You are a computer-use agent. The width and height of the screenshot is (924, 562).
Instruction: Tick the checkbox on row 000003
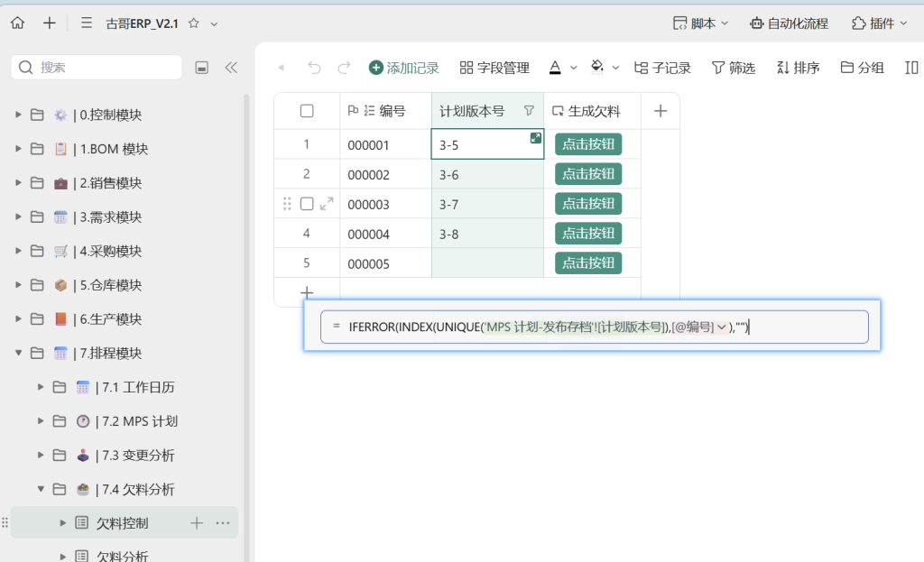coord(307,204)
